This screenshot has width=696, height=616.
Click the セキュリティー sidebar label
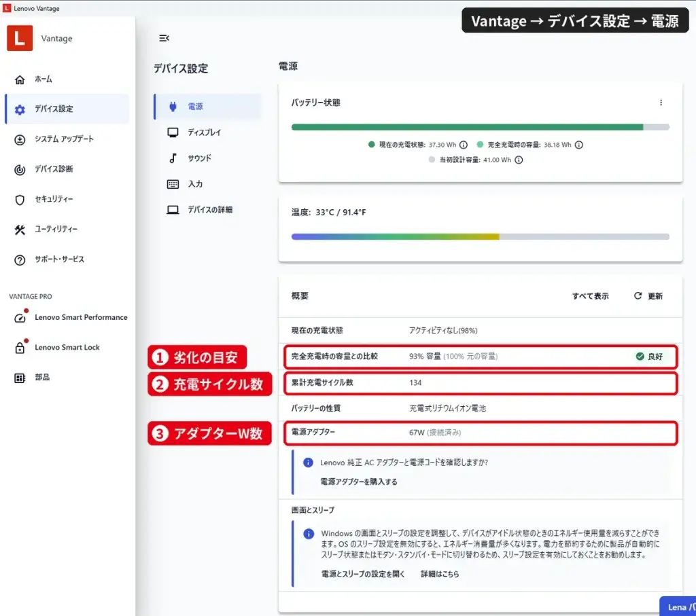[54, 199]
